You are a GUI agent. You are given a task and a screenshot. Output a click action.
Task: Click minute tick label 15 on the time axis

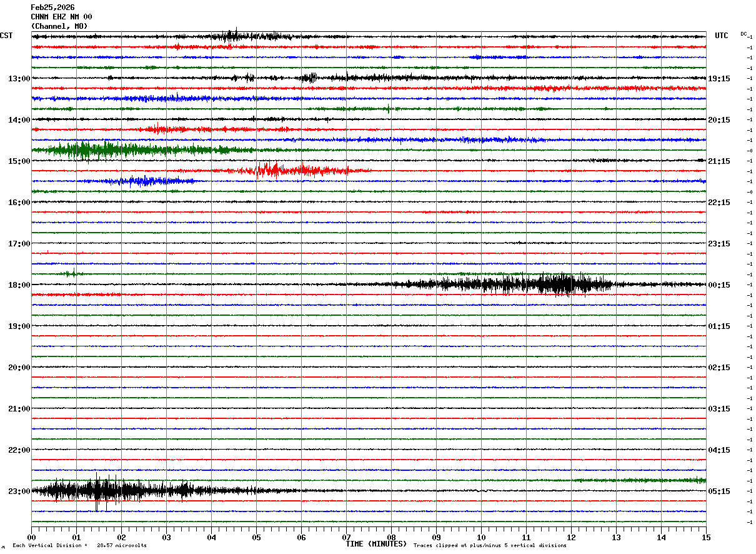[x=706, y=537]
